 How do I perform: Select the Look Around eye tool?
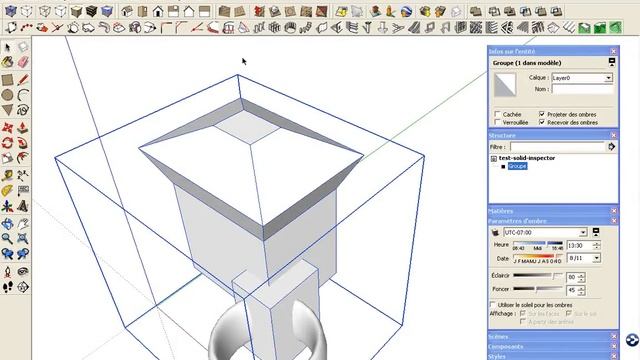pos(23,272)
